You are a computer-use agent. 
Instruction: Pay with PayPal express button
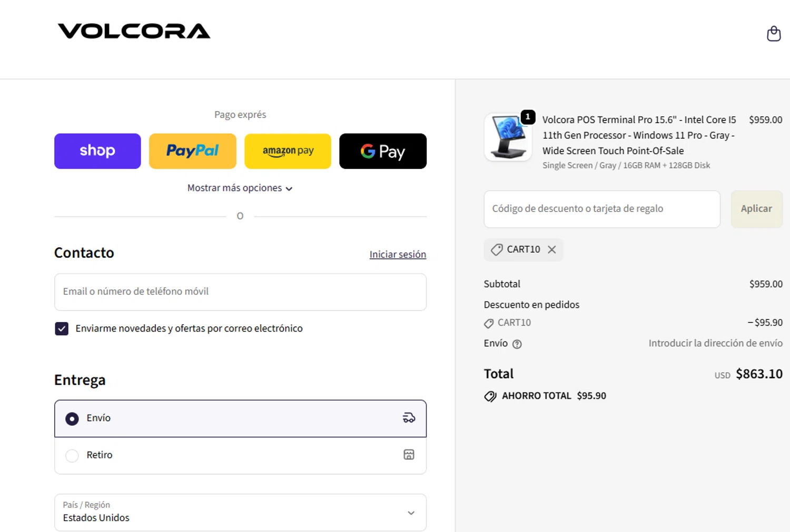click(193, 151)
